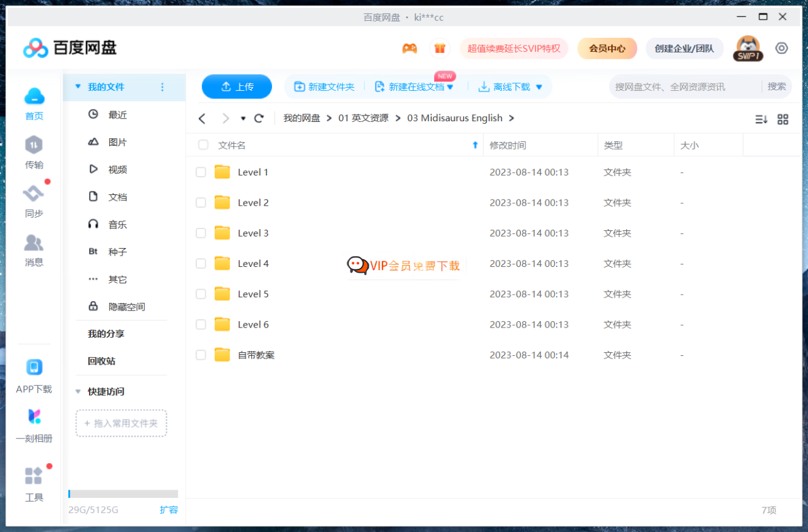
Task: Open 会员中心 button
Action: tap(607, 49)
